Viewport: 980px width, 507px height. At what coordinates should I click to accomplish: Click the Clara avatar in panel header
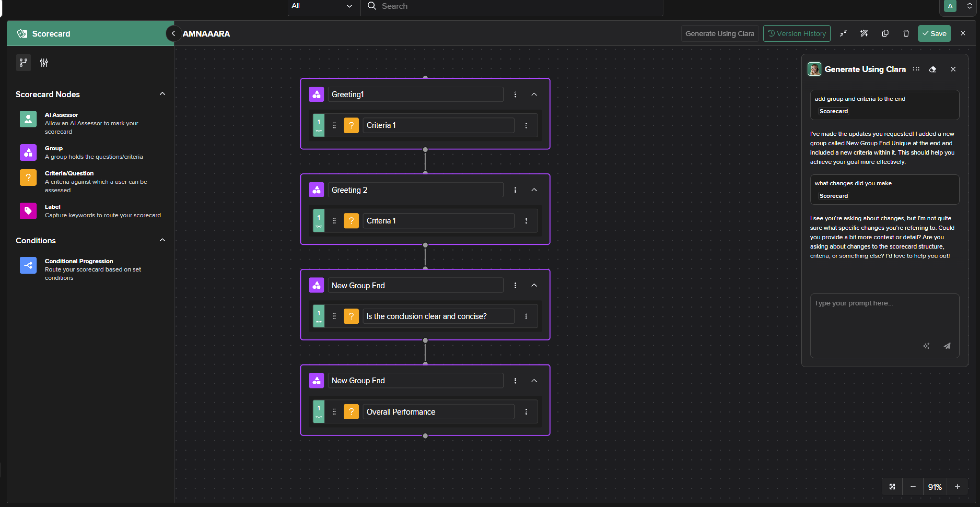pyautogui.click(x=814, y=69)
